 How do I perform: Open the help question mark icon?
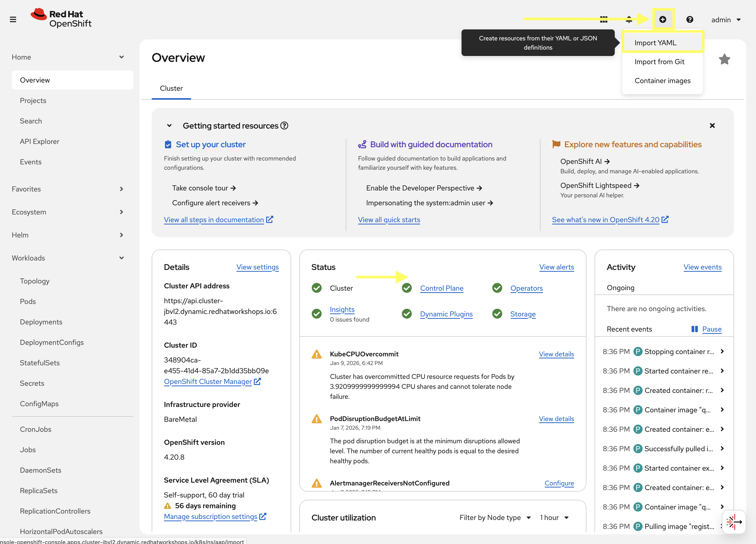(690, 20)
